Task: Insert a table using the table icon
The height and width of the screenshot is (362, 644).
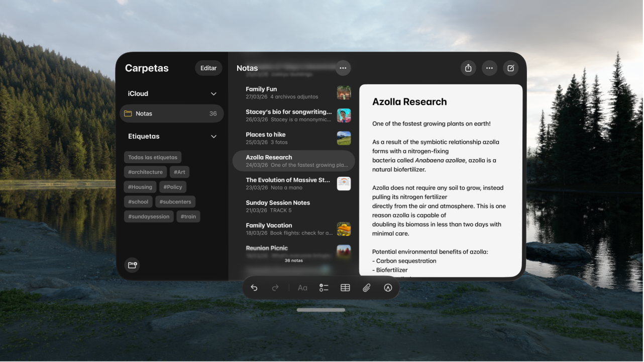Action: 345,288
